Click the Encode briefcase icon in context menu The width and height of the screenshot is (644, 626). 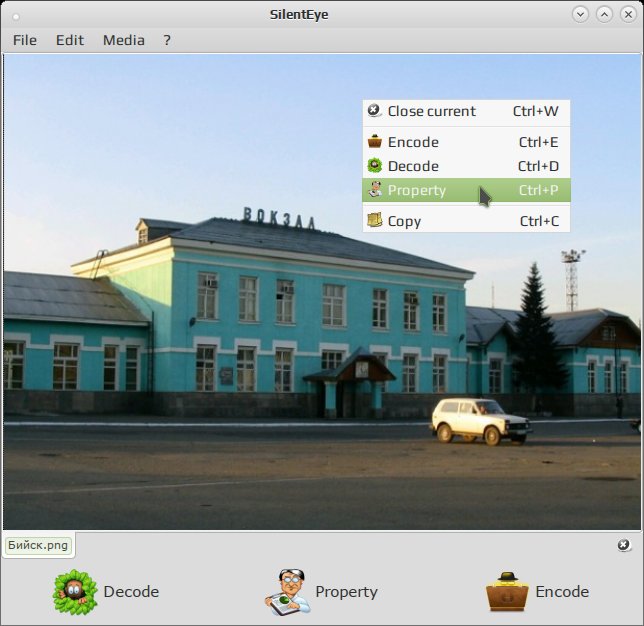click(375, 142)
